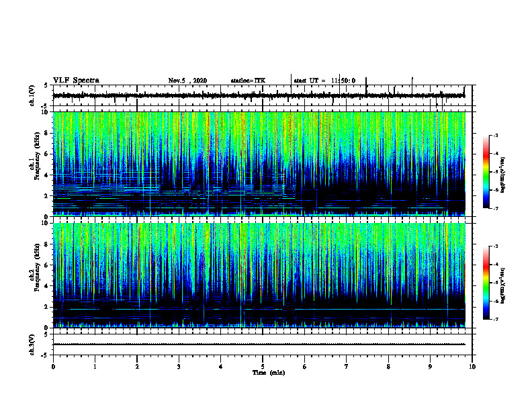Click the ch.1 frequency axis "8" tick label

[47, 133]
